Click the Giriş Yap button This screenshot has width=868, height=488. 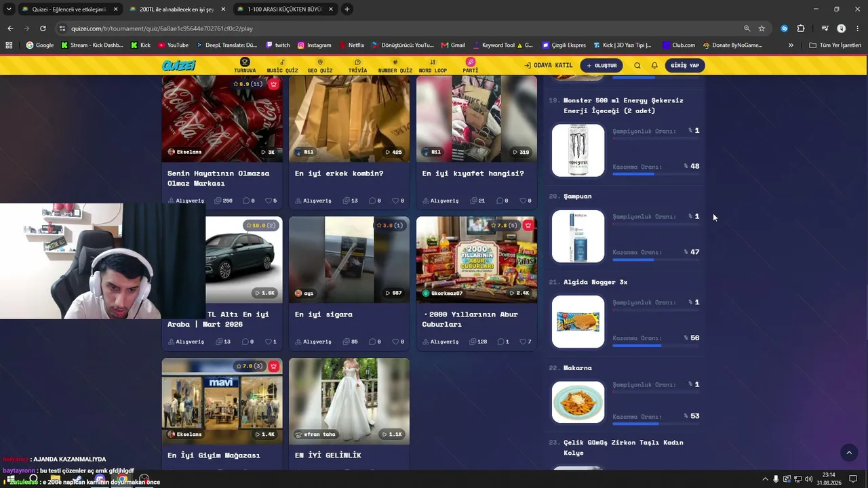point(685,66)
